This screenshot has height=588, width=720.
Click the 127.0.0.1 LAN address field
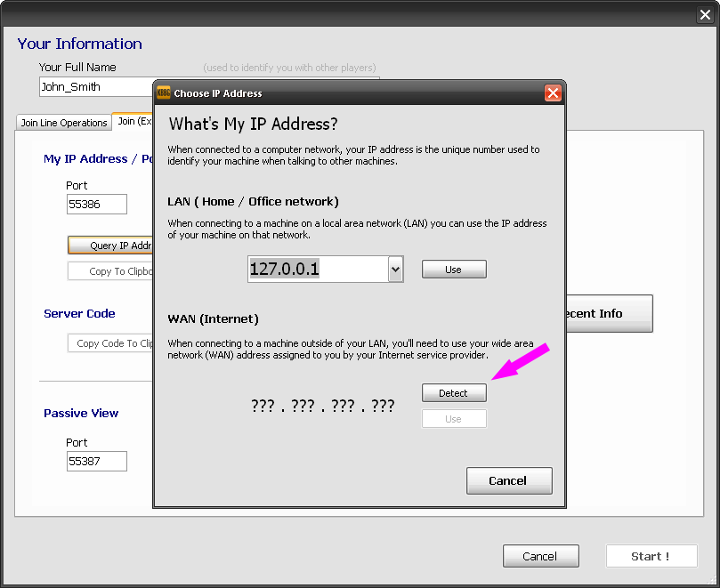tap(317, 270)
